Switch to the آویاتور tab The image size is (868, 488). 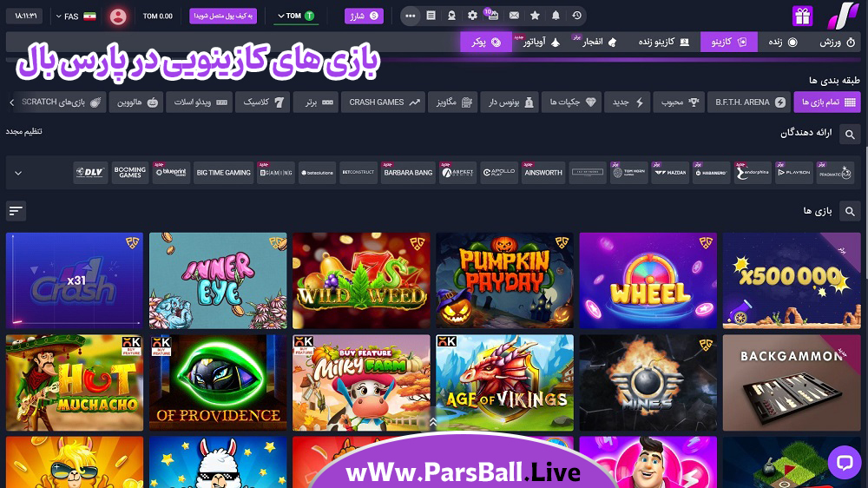pyautogui.click(x=541, y=42)
